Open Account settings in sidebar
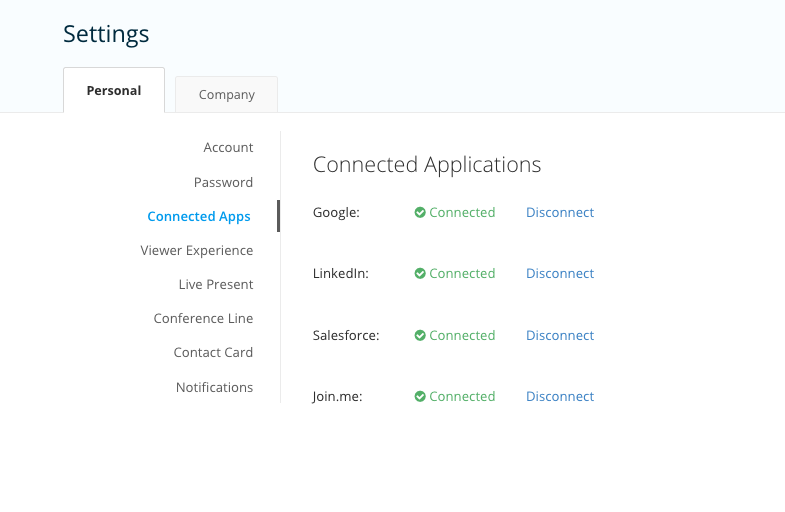The width and height of the screenshot is (785, 512). (228, 148)
